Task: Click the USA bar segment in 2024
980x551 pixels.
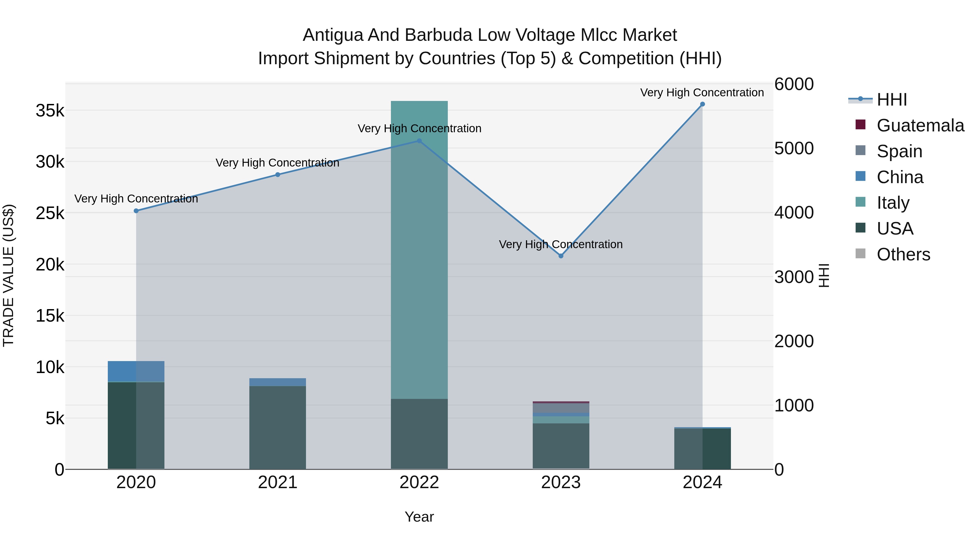Action: tap(702, 449)
